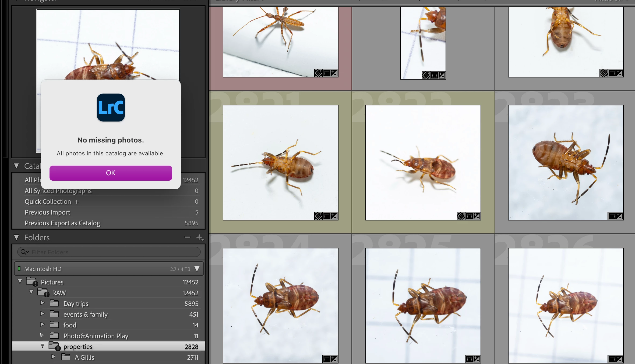
Task: Click the minus icon in the Folders panel header
Action: 187,237
